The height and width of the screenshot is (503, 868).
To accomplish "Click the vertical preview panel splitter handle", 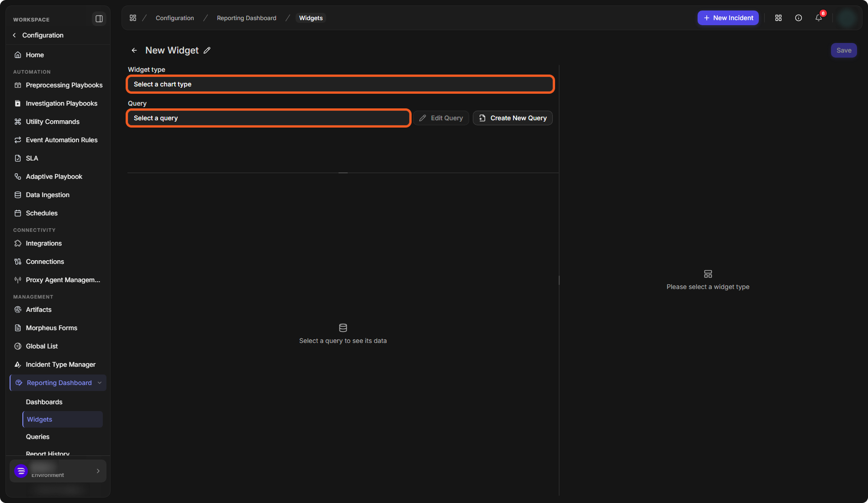I will 559,280.
